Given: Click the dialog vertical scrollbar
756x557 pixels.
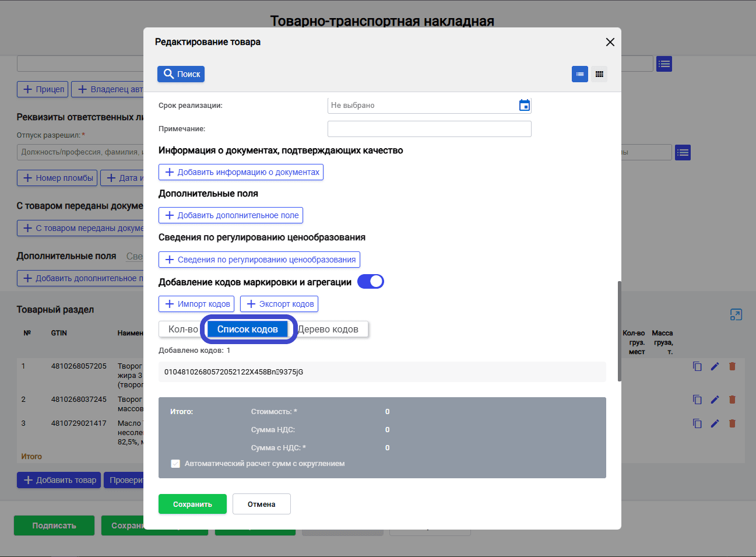Looking at the screenshot, I should point(619,331).
